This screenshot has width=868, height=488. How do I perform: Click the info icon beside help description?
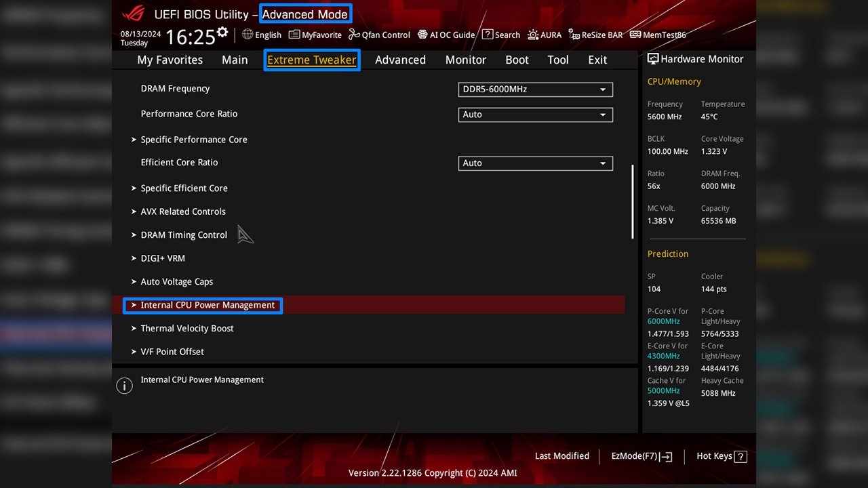(124, 386)
